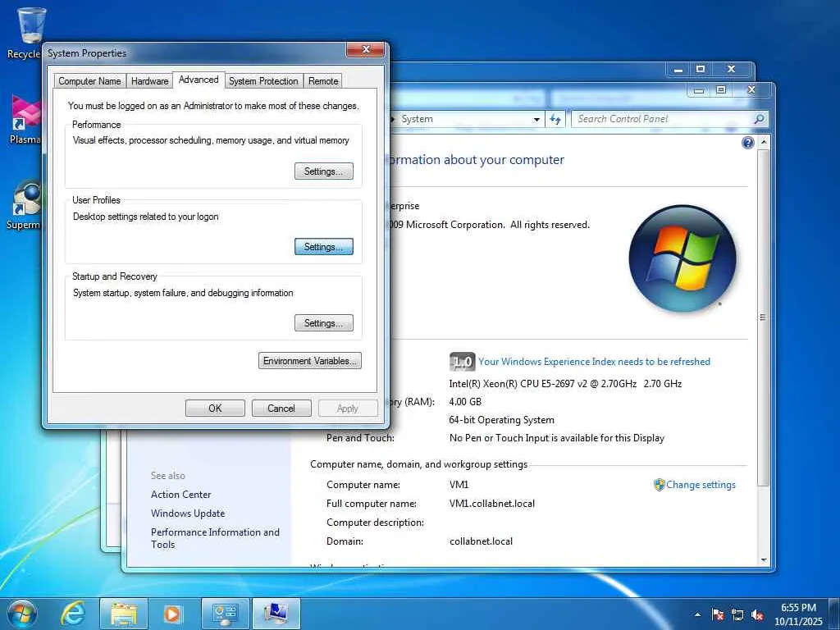This screenshot has width=840, height=630.
Task: Select the Superm desktop shortcut icon
Action: point(25,204)
